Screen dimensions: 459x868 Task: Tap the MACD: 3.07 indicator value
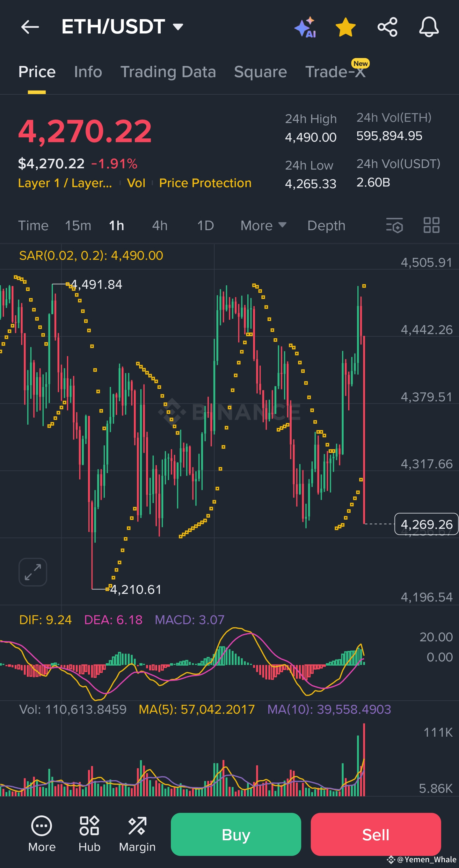click(x=189, y=620)
